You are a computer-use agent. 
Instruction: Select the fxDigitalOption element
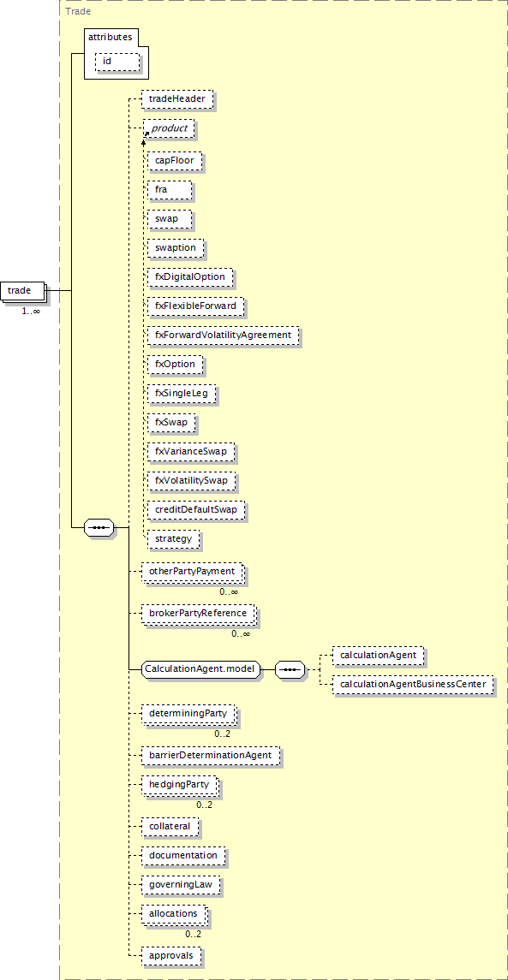(x=190, y=276)
